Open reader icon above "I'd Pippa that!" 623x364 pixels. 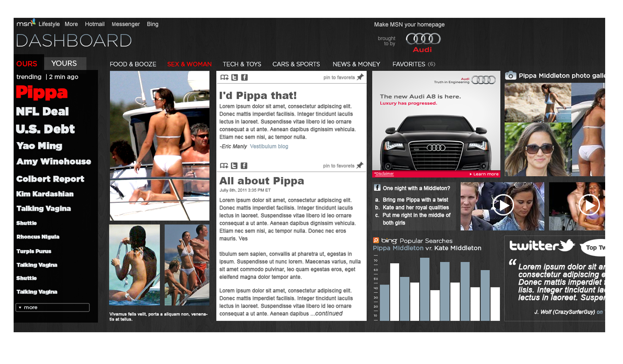[x=224, y=77]
